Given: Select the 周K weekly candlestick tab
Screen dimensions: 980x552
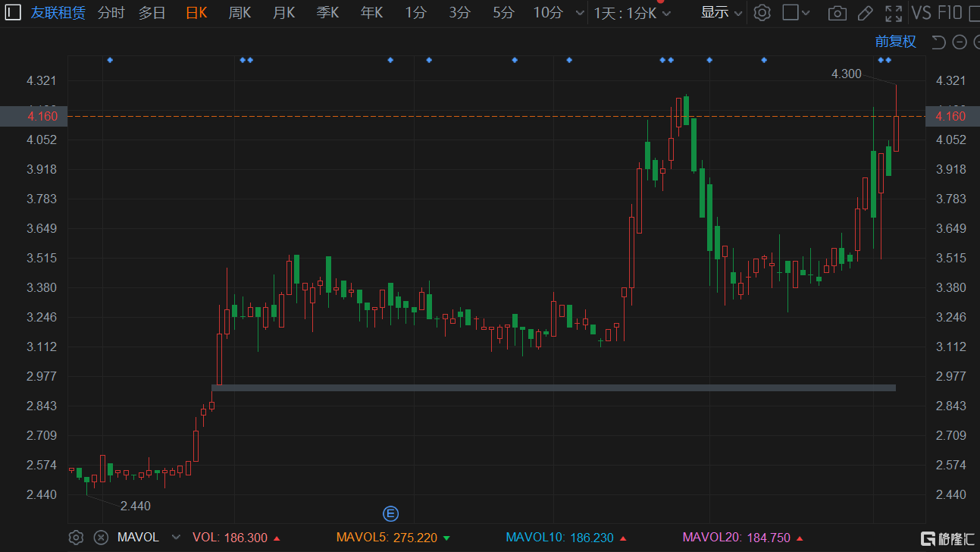Looking at the screenshot, I should [240, 12].
